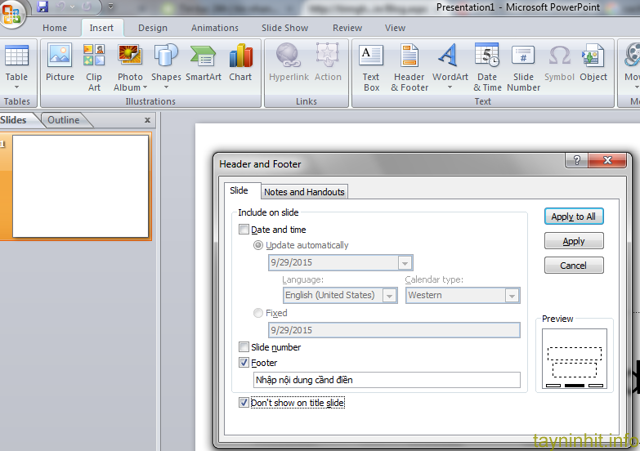Select the Fixed date radio button

(260, 313)
